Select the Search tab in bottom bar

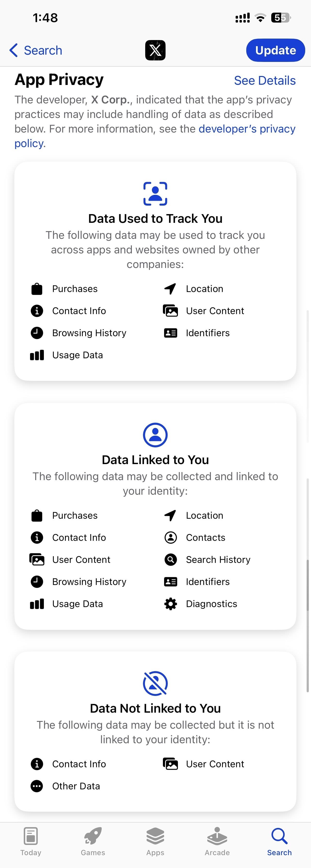click(x=279, y=841)
